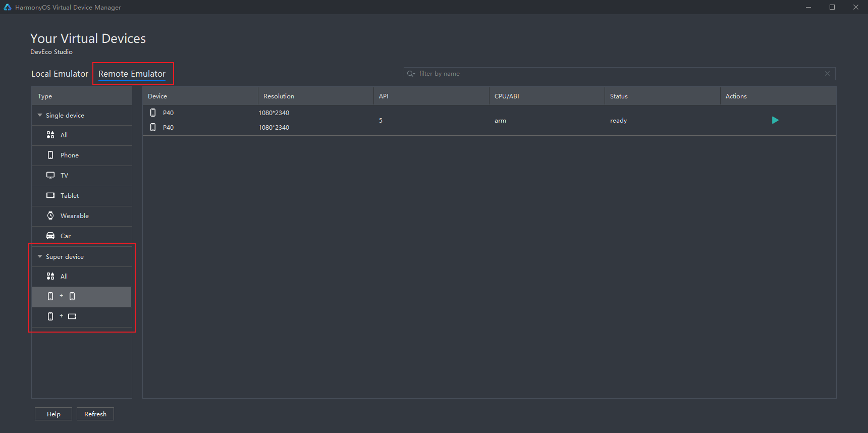The width and height of the screenshot is (868, 433).
Task: Pick the Wearable device type icon
Action: click(x=50, y=216)
